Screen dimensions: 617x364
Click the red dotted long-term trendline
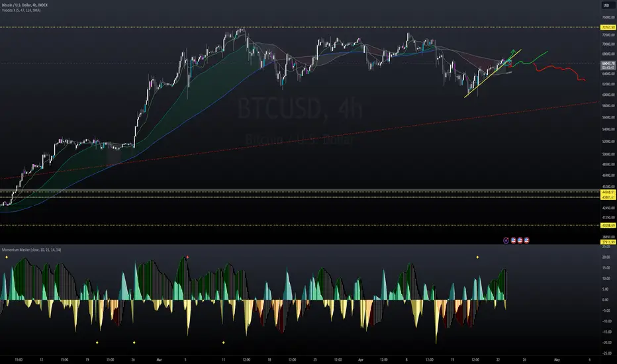[x=299, y=140]
